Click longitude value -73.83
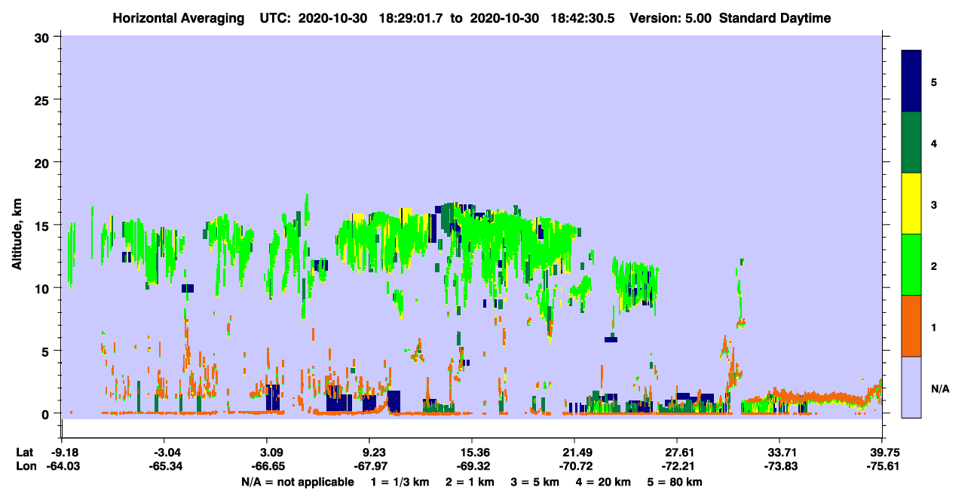 [x=779, y=466]
